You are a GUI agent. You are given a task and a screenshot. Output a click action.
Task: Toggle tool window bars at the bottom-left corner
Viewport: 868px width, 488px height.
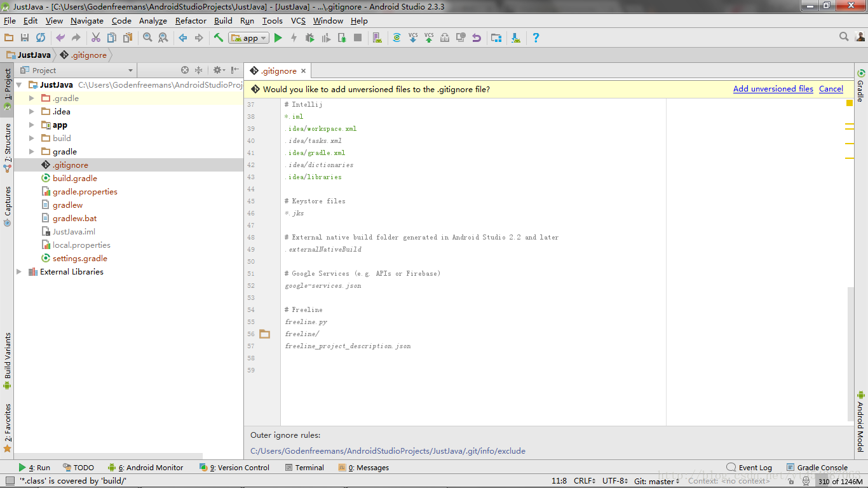pyautogui.click(x=9, y=481)
